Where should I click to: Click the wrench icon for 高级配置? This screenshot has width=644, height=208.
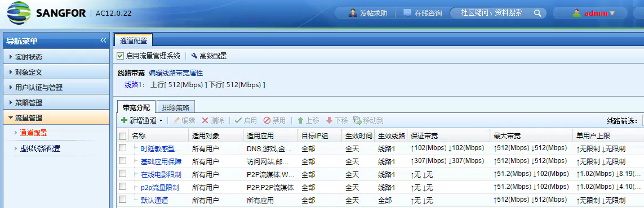(x=194, y=56)
